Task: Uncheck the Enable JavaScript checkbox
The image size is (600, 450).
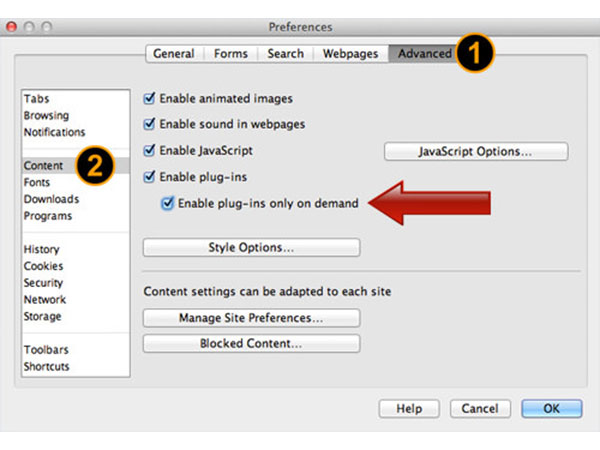Action: click(x=150, y=150)
